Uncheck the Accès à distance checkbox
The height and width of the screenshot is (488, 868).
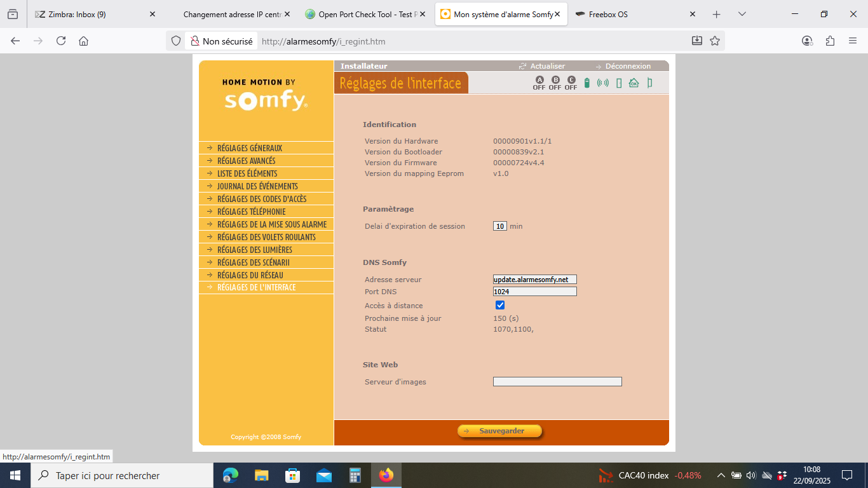click(x=500, y=306)
